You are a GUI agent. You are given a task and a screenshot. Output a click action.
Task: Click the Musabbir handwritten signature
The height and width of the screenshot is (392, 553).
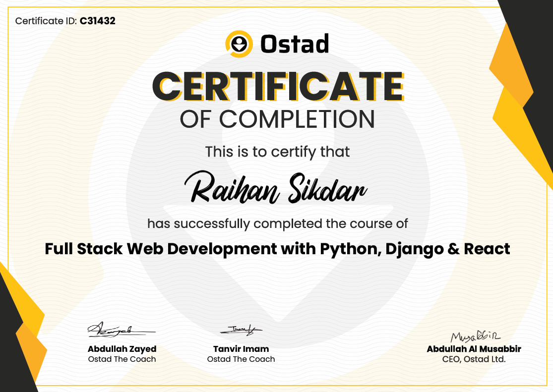pos(475,336)
